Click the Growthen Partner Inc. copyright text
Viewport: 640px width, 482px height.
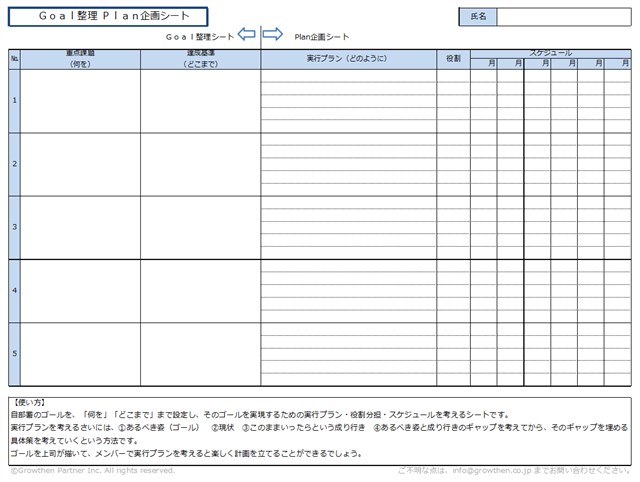click(x=92, y=469)
